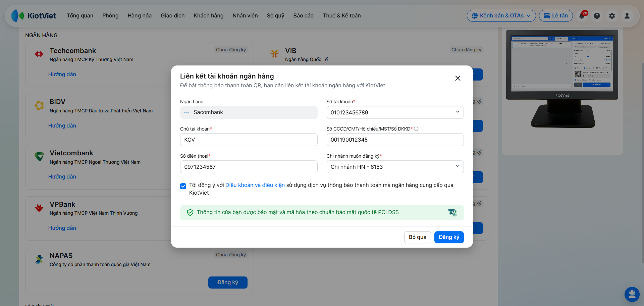Click the Số điện thoại input field
The height and width of the screenshot is (306, 644).
click(x=249, y=167)
